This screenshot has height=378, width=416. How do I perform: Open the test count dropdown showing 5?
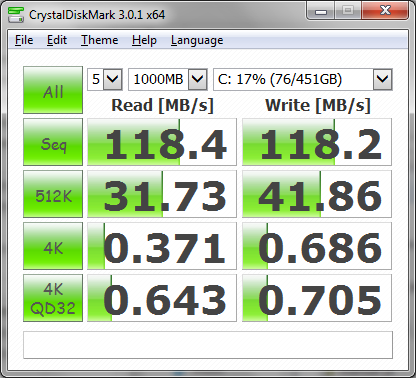105,79
